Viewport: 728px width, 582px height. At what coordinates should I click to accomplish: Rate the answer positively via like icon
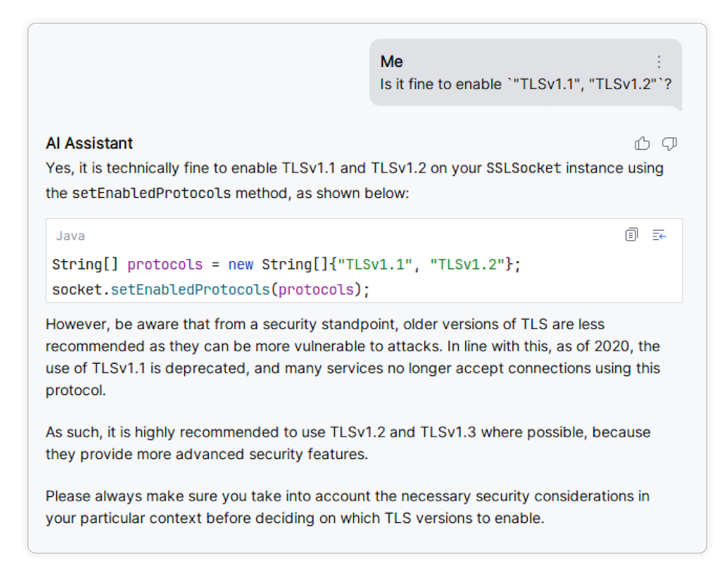[642, 143]
